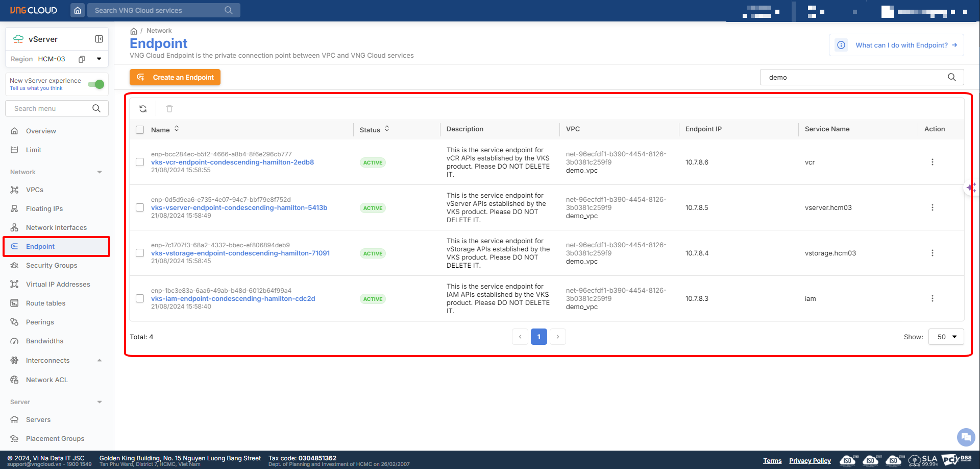Collapse the sidebar using the vServer panel icon
Screen dimensions: 980x469
99,39
